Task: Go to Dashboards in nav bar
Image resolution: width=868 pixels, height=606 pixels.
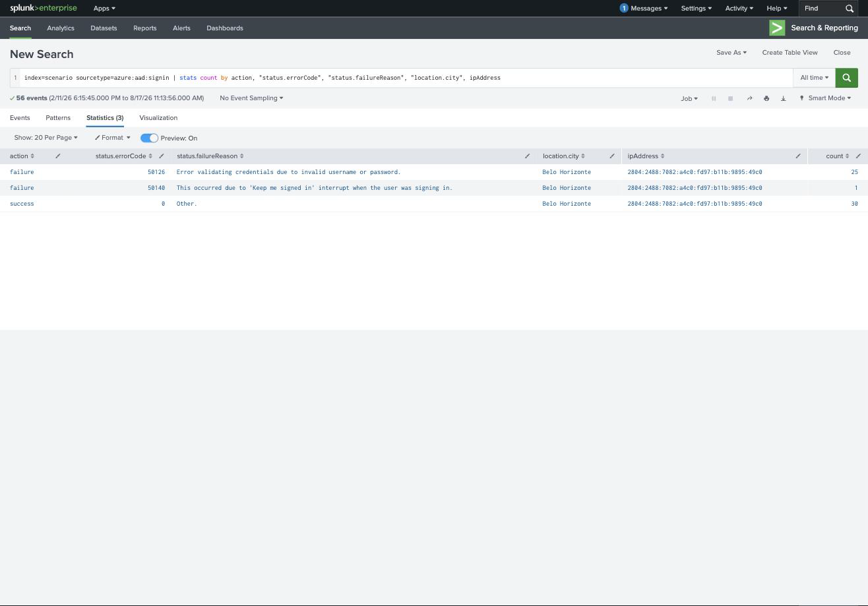Action: click(225, 28)
